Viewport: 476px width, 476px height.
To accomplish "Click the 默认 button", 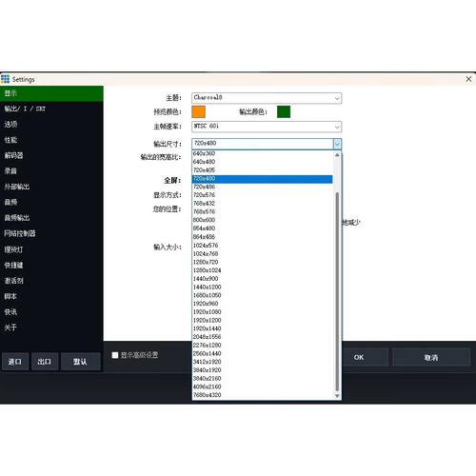I will [80, 362].
